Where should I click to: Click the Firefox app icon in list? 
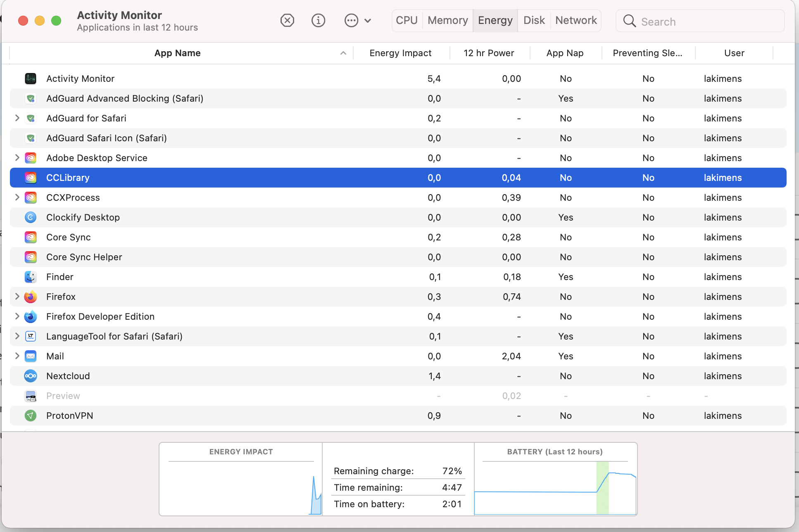[31, 297]
